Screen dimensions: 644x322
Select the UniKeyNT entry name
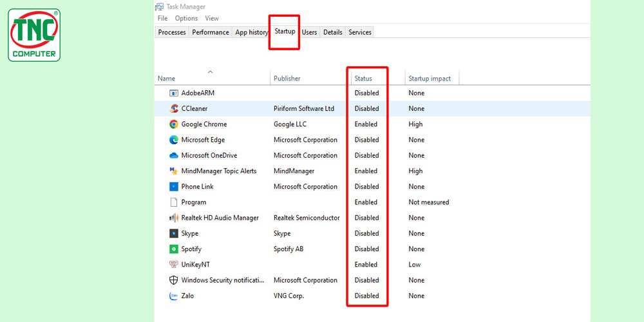point(196,265)
